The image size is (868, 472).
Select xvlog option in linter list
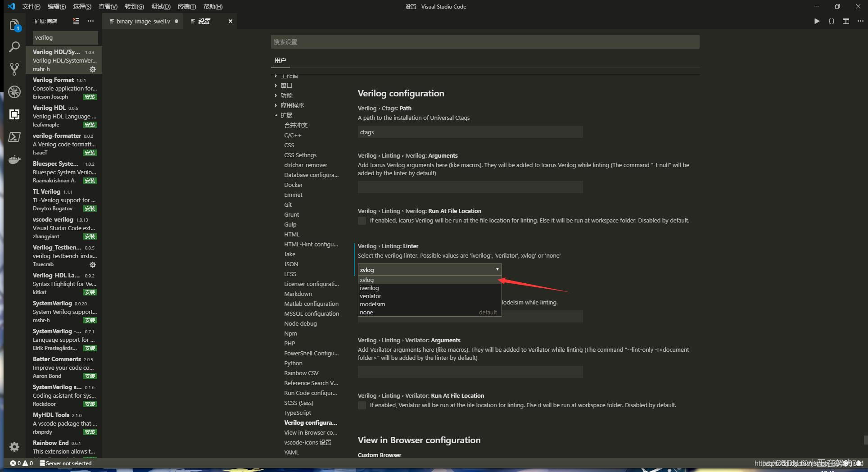[429, 280]
